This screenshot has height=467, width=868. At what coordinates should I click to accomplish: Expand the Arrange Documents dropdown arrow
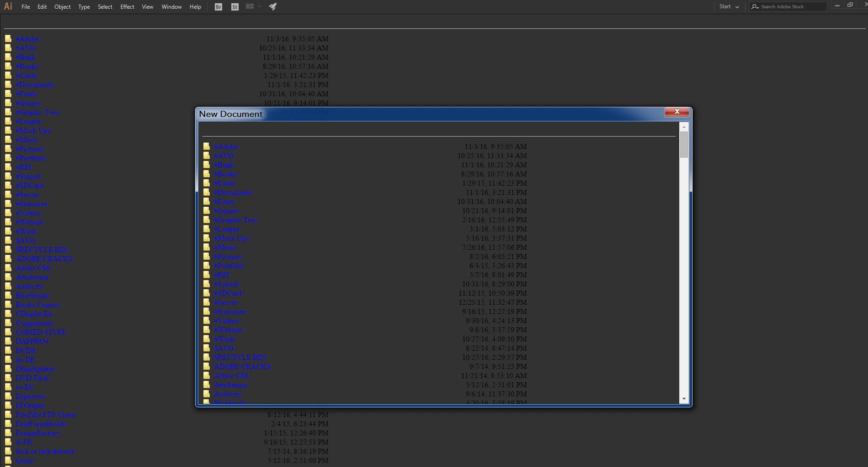point(259,6)
